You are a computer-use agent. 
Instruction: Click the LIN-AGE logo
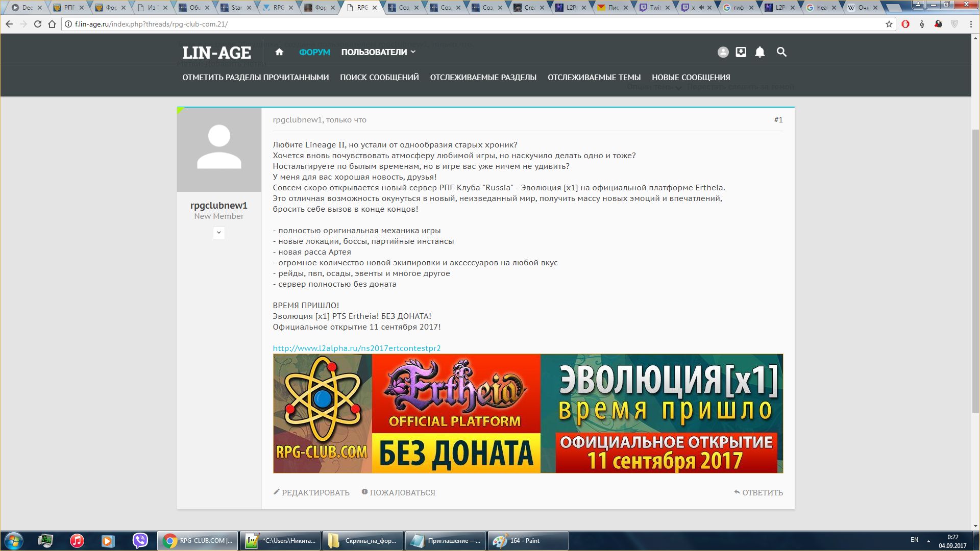point(216,53)
